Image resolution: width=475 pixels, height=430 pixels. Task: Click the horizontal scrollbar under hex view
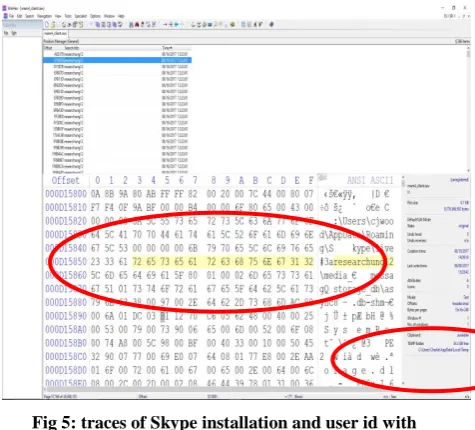pos(223,389)
